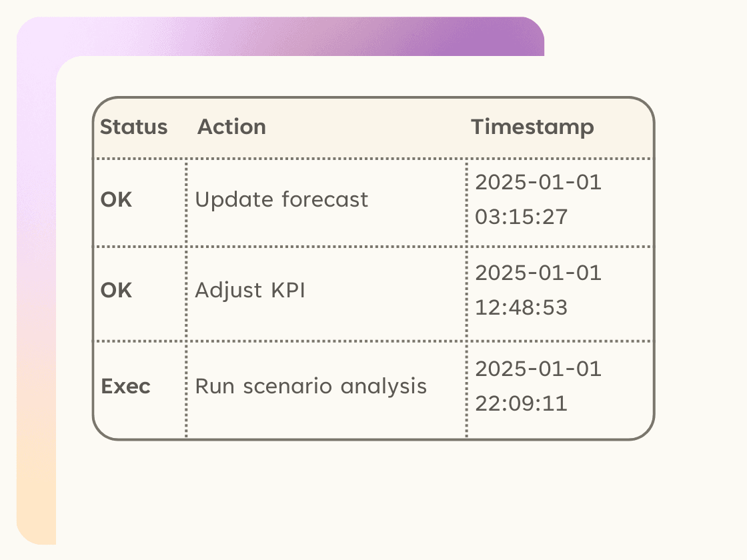Click the peach gradient left sidebar strip
The height and width of the screenshot is (560, 747).
[x=36, y=305]
